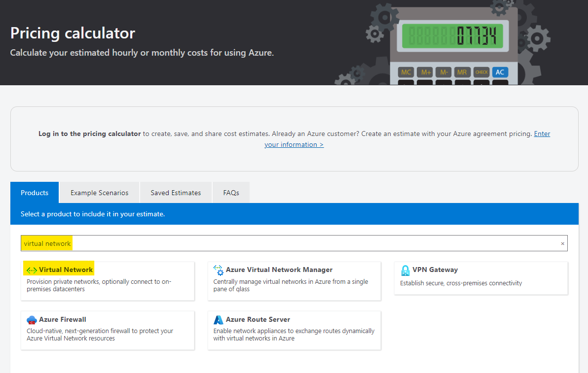Open the Saved Estimates tab
Screen dimensions: 588x373
coord(176,193)
